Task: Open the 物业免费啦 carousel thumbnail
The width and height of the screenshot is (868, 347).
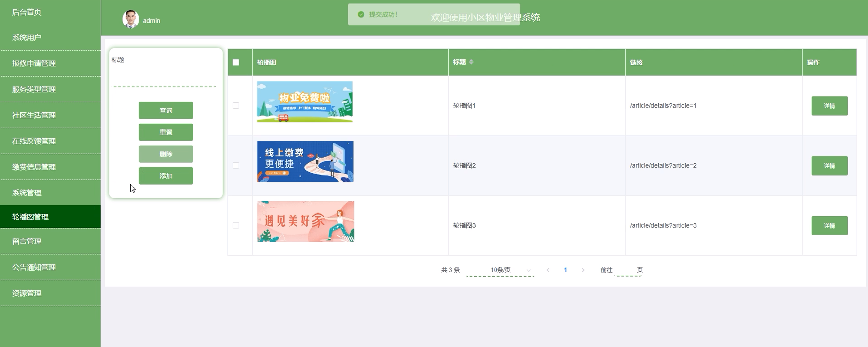Action: 305,102
